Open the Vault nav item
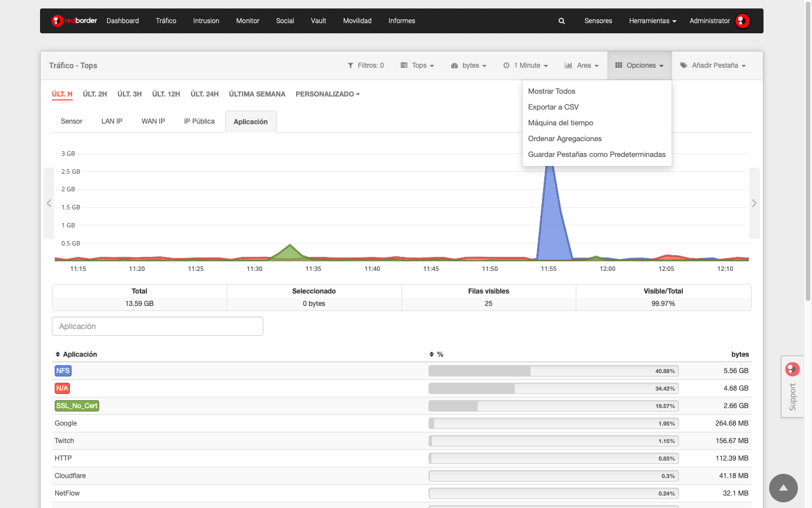The height and width of the screenshot is (508, 812). point(319,21)
